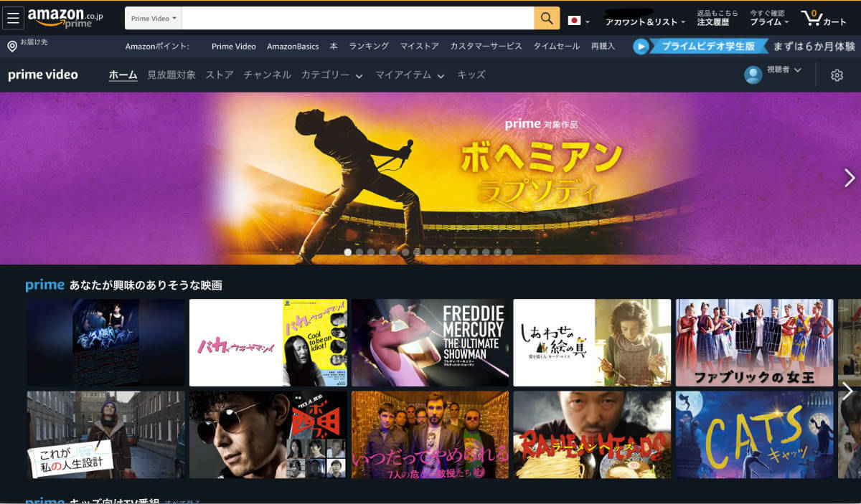Open the キッズ section in navigation
The image size is (861, 504).
471,74
